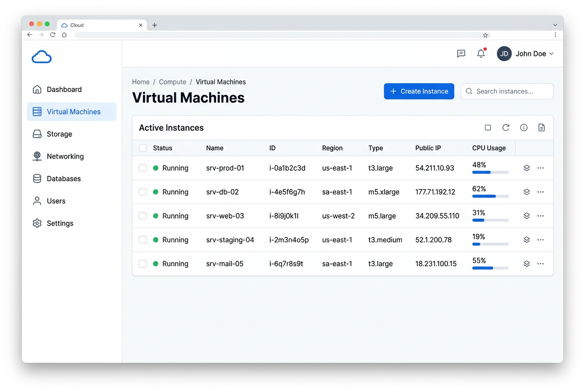This screenshot has height=392, width=585.
Task: Open the three-dot menu for srv-web-03
Action: [541, 216]
